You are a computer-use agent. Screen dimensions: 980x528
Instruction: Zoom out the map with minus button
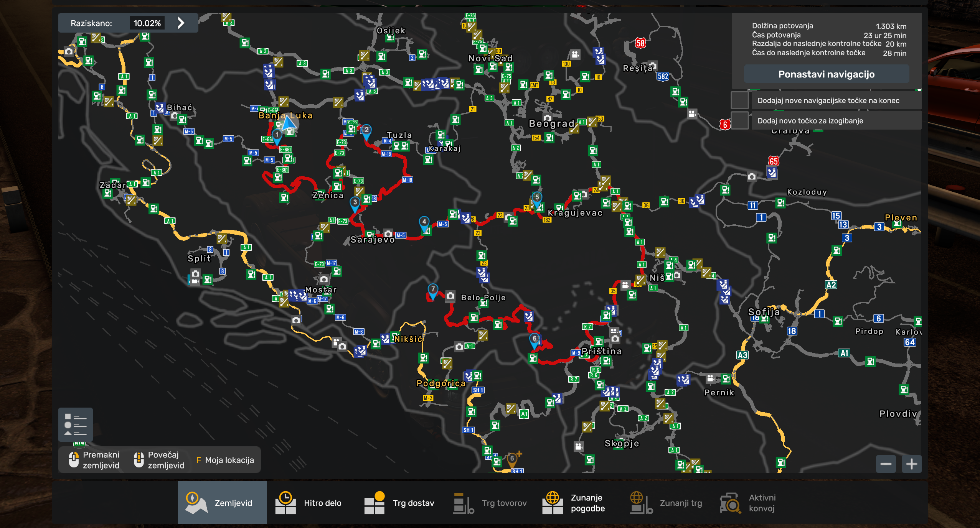click(886, 464)
